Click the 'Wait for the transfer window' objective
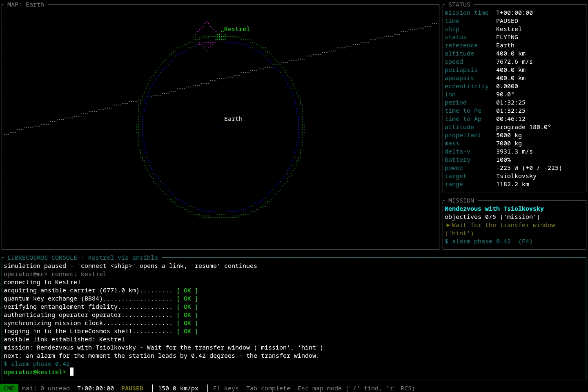588x392 pixels. [x=503, y=225]
